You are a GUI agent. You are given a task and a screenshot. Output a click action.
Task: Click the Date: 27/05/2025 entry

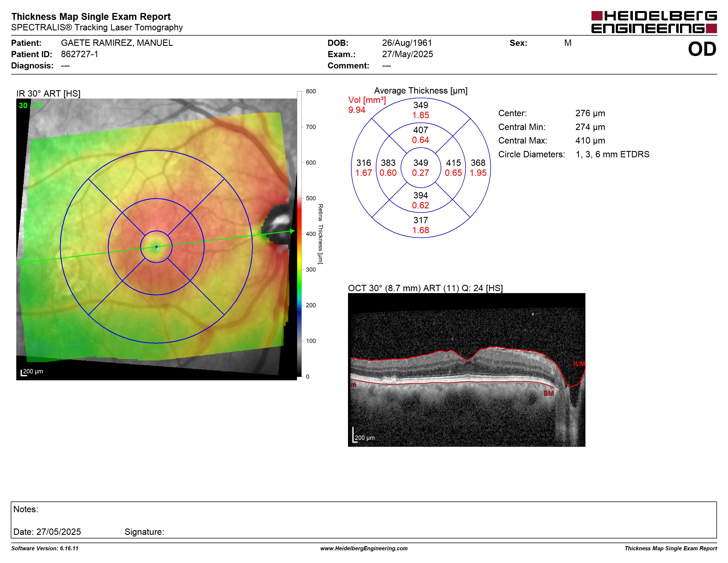click(x=47, y=532)
